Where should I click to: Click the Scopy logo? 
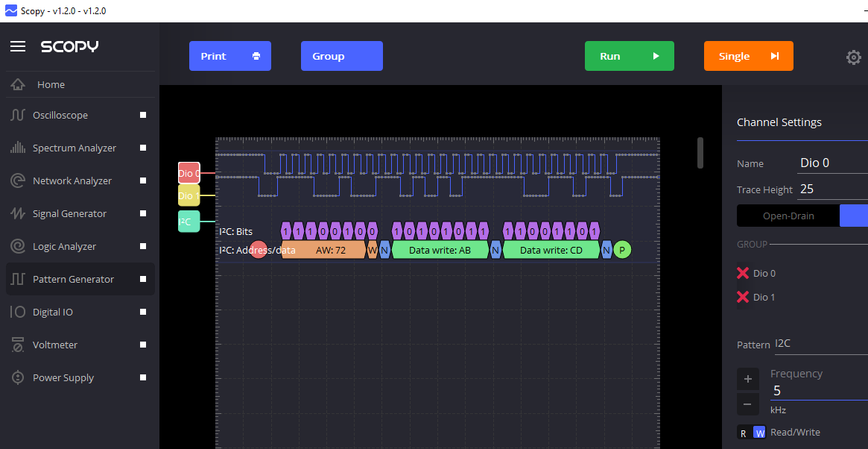(x=70, y=46)
